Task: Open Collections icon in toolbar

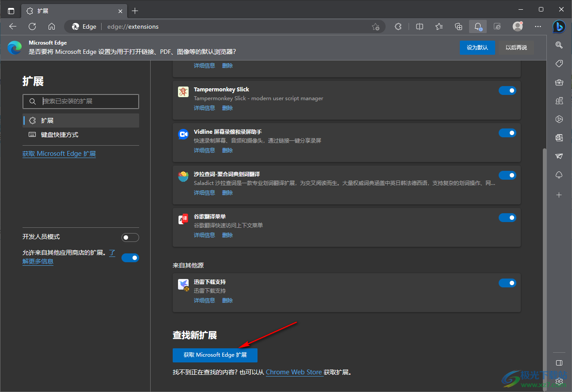Action: click(x=458, y=26)
